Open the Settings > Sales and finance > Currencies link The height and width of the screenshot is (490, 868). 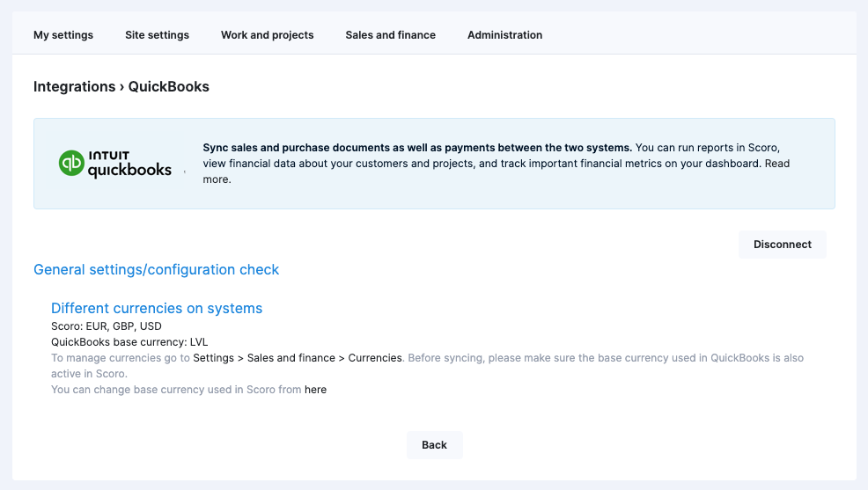[298, 358]
